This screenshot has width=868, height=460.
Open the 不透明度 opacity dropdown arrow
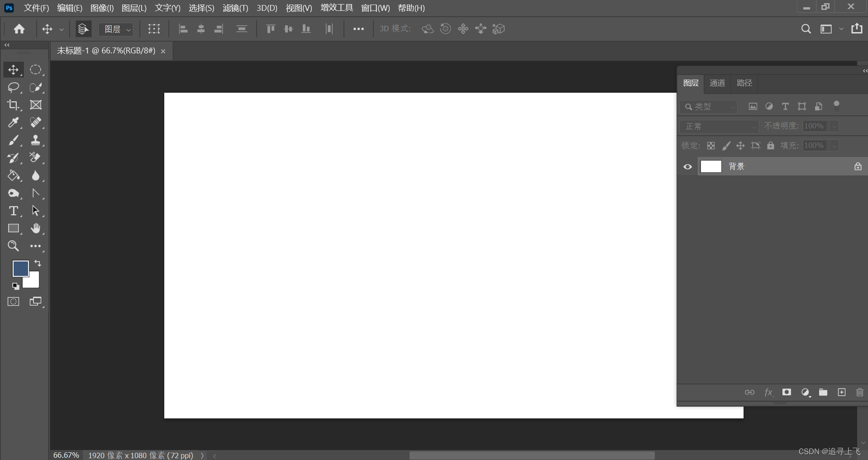[x=834, y=126]
